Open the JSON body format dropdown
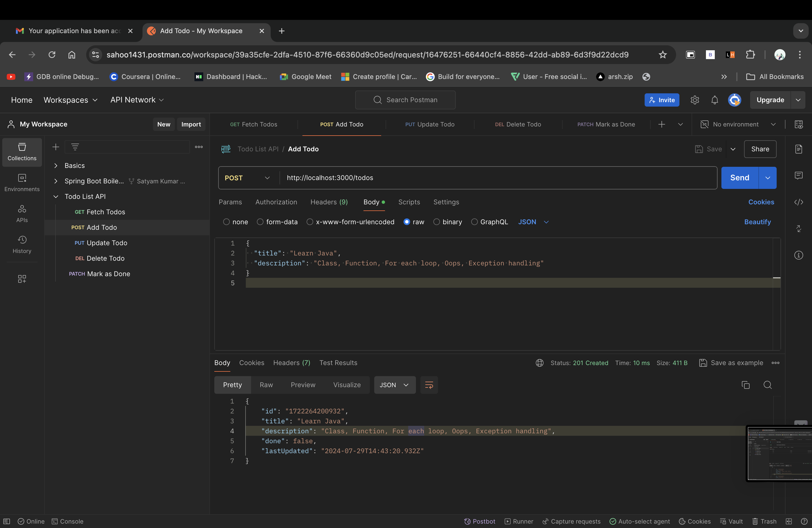Screen dimensions: 812x528 click(533, 222)
